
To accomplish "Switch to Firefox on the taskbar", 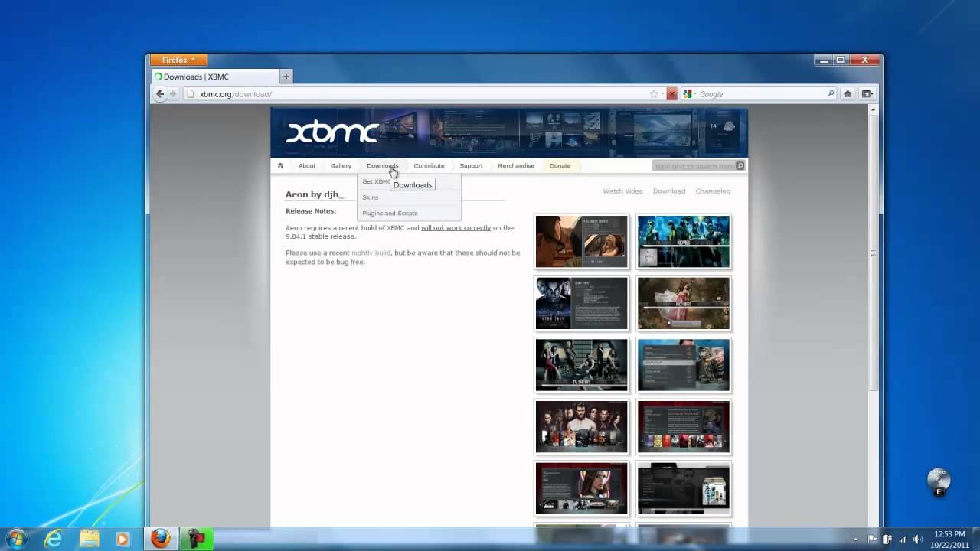I will click(x=160, y=539).
